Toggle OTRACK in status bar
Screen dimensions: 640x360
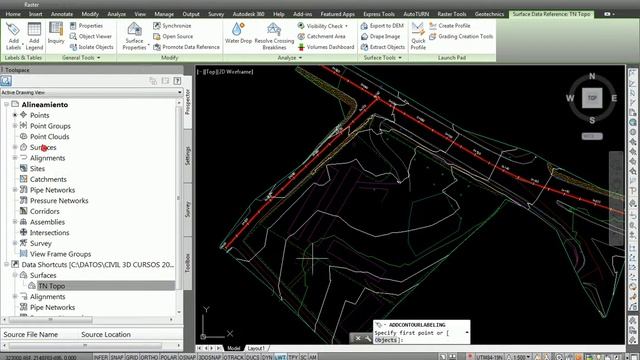pyautogui.click(x=233, y=357)
